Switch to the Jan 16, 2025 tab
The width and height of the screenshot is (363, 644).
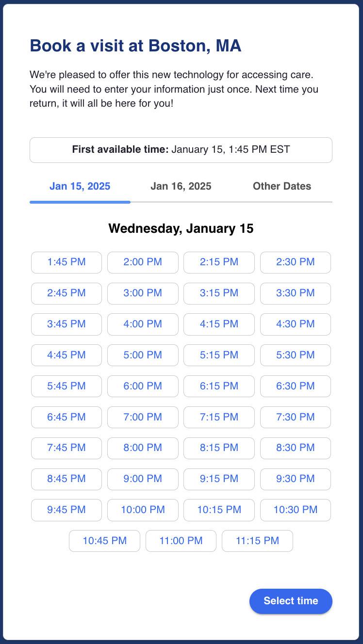click(181, 186)
